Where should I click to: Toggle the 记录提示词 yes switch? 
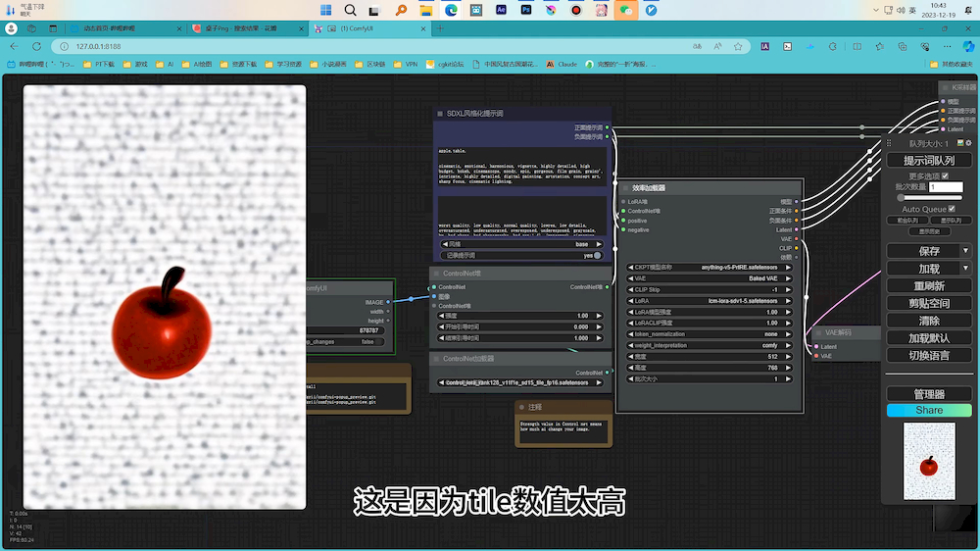[596, 255]
